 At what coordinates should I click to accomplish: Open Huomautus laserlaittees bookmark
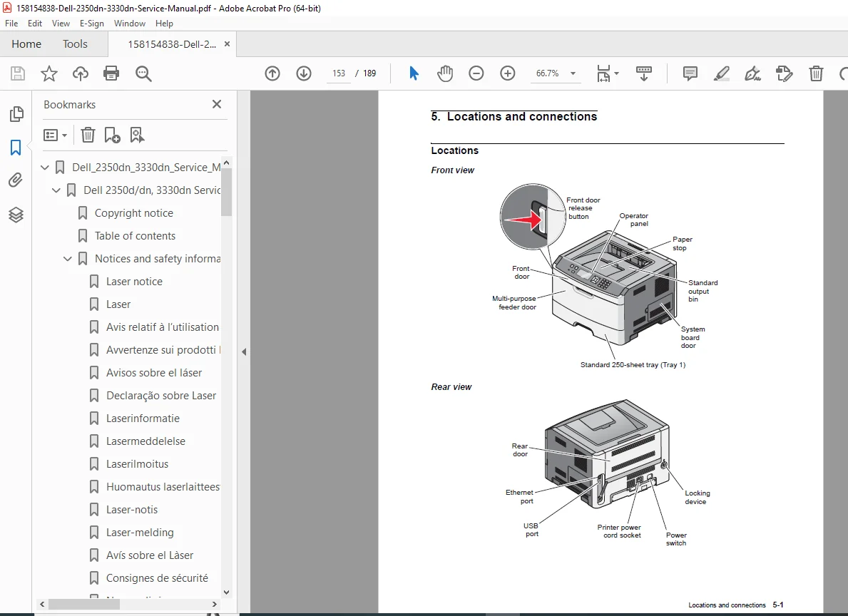pyautogui.click(x=163, y=487)
